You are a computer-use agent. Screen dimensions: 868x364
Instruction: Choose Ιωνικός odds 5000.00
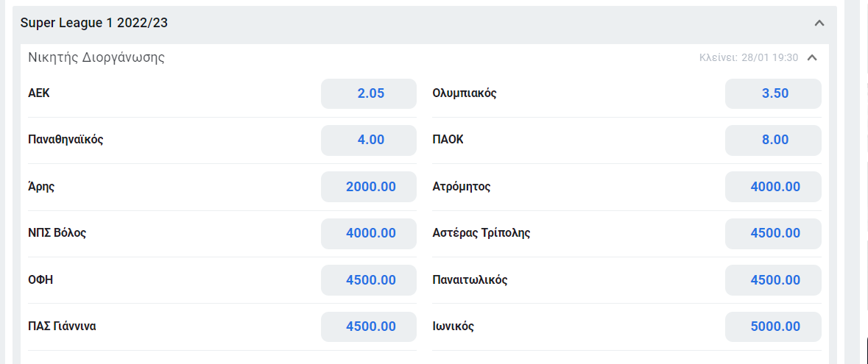(773, 326)
